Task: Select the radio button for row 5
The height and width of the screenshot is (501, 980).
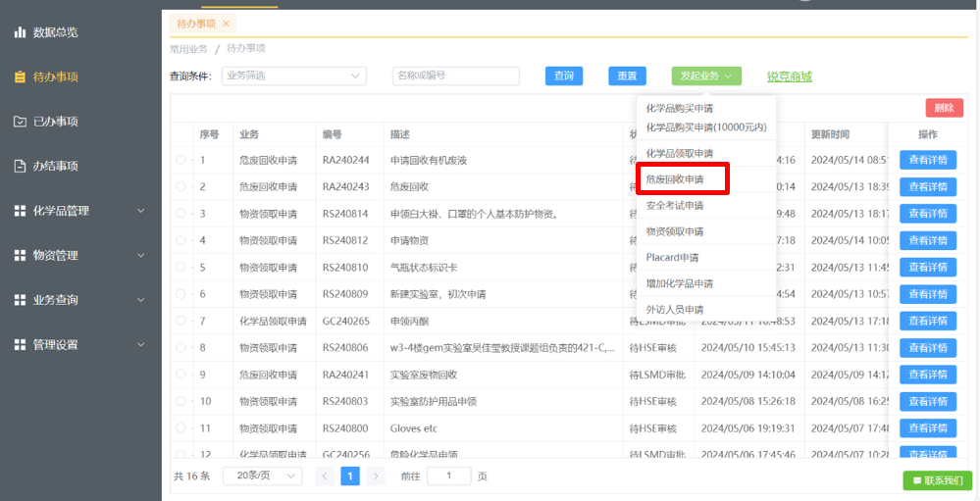Action: 181,267
